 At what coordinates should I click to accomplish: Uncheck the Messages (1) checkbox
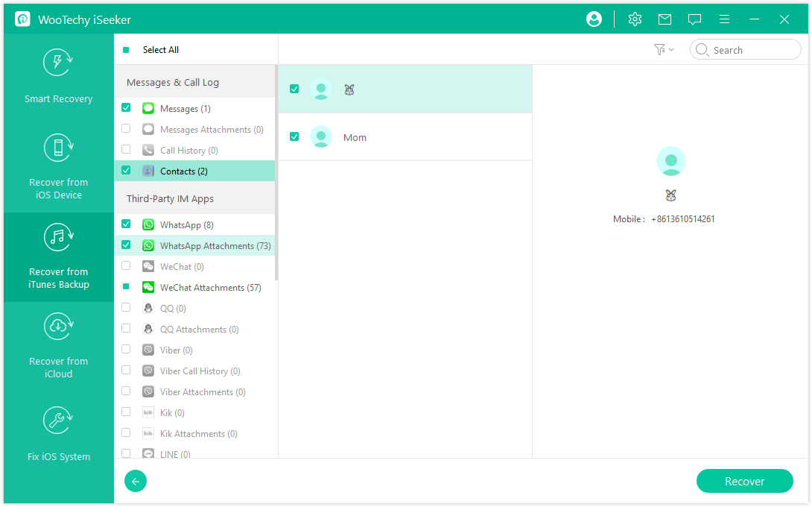[x=126, y=108]
